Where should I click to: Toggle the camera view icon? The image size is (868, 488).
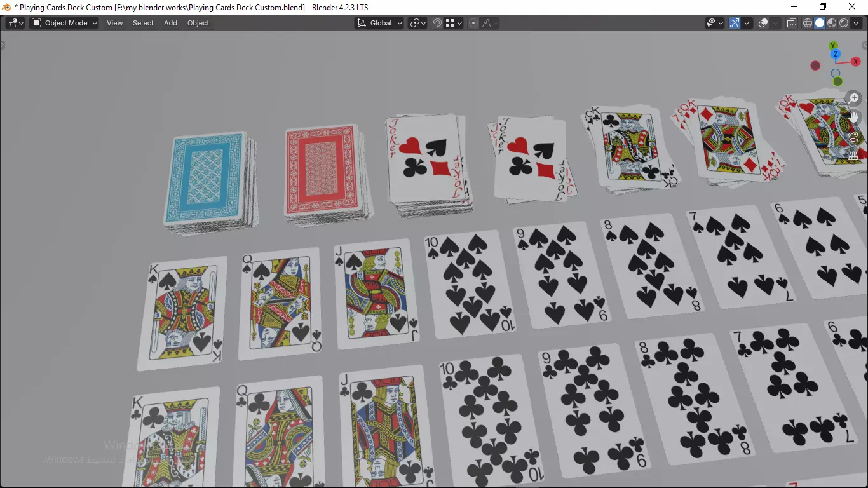pos(853,136)
